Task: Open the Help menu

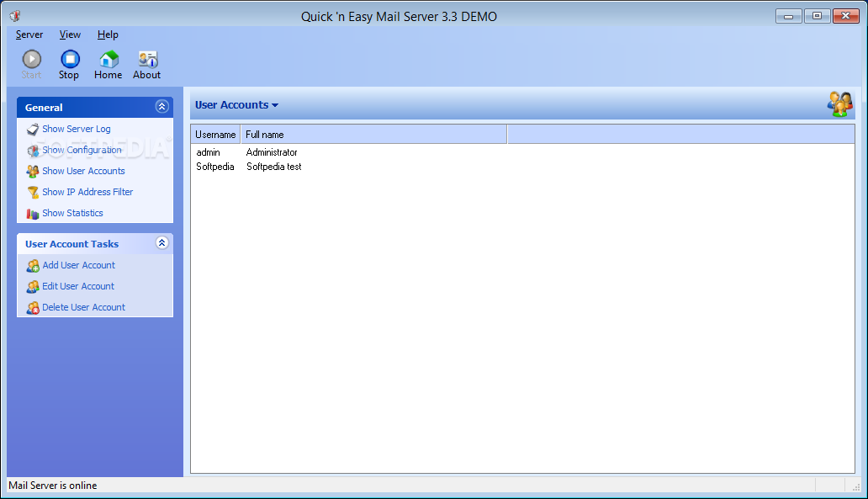Action: [108, 35]
